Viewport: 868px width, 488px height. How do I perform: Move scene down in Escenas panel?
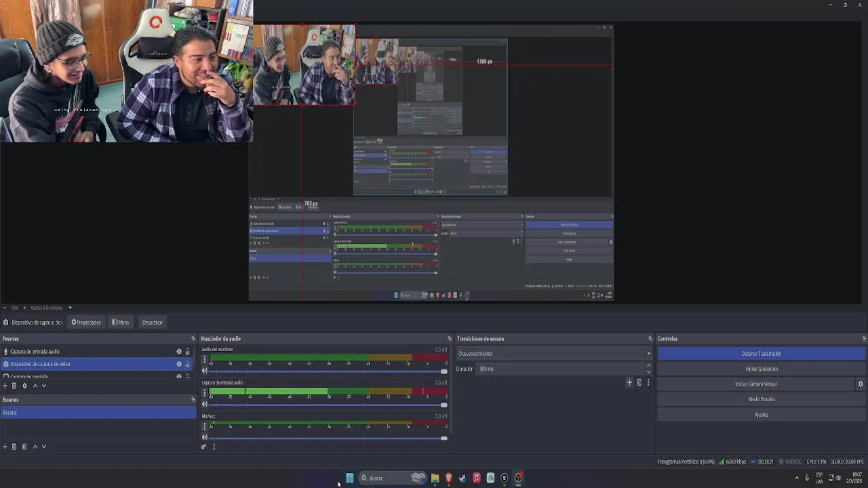[44, 447]
